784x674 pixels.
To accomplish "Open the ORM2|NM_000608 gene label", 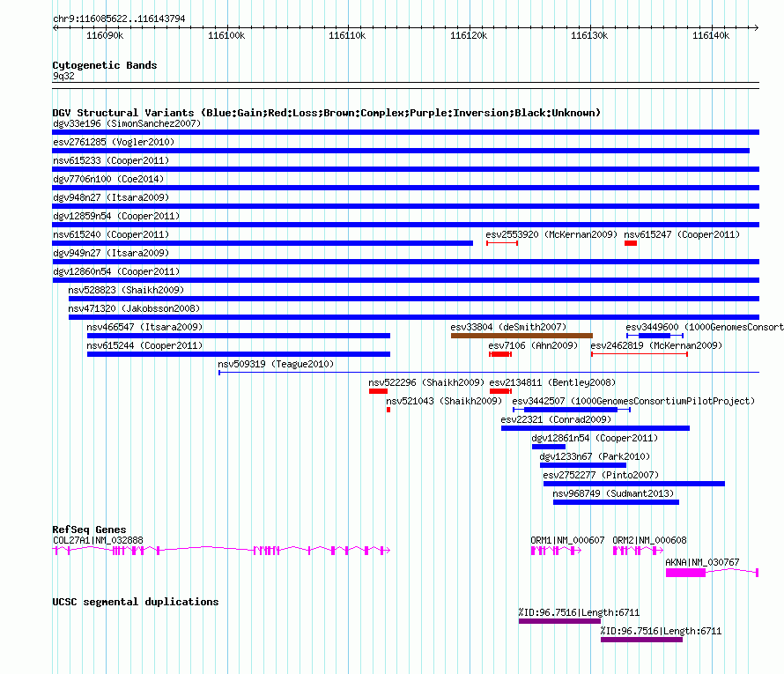I will coord(649,540).
